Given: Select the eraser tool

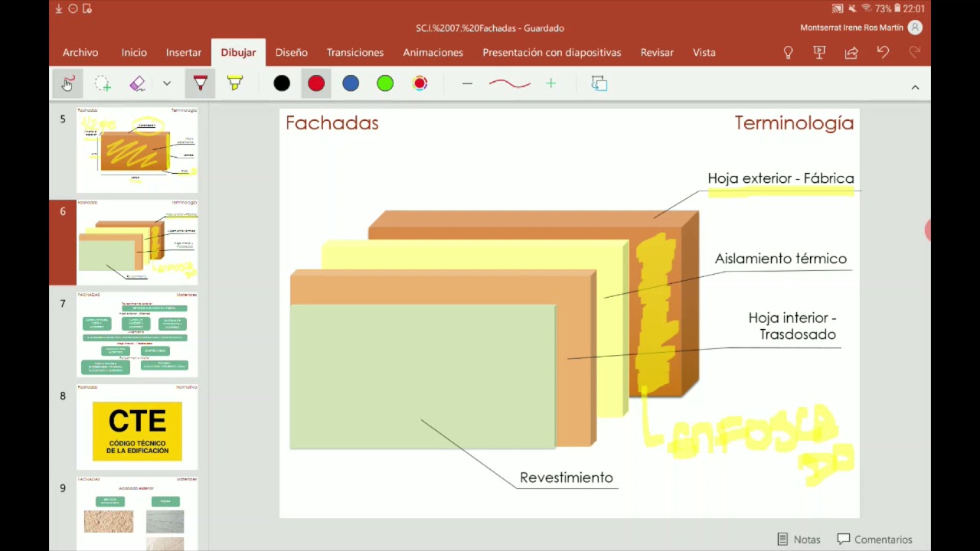Looking at the screenshot, I should [x=138, y=83].
